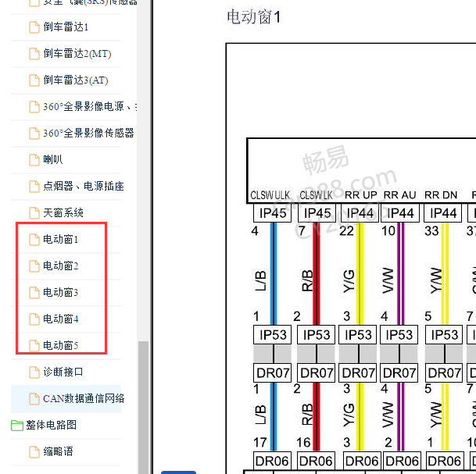Click the sidebar vertical scrollbar thumb
Viewport: 476px width, 474px height.
point(143,408)
